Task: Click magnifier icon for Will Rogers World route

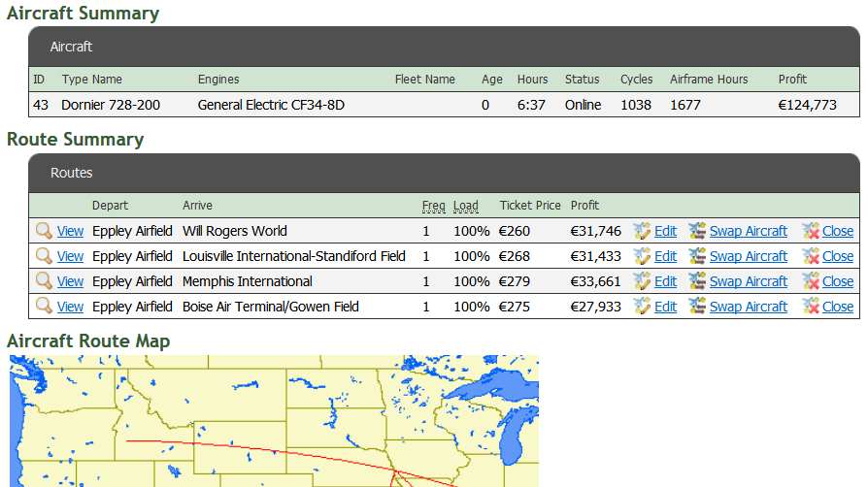Action: point(44,231)
